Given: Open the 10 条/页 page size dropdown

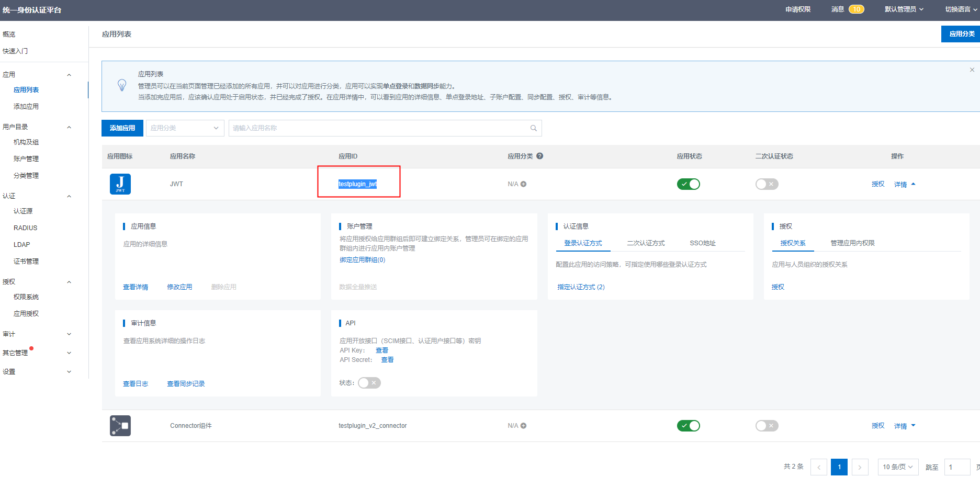Looking at the screenshot, I should coord(897,467).
